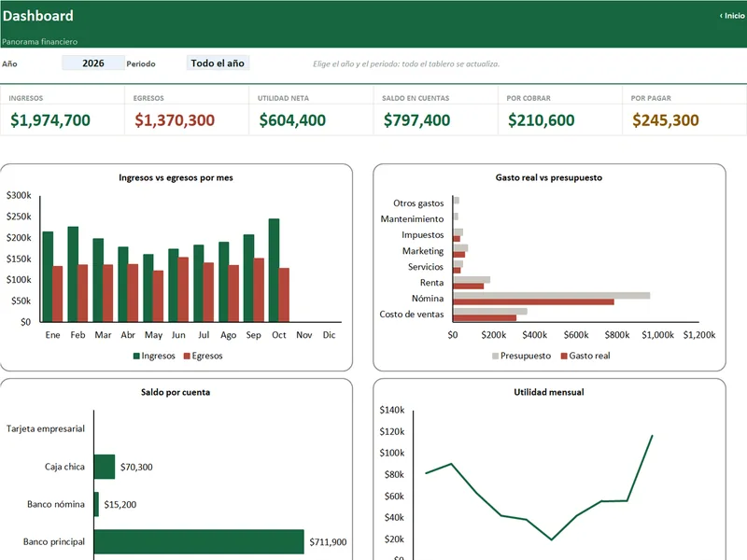Click the 'Saldo por cuenta' chart title
The height and width of the screenshot is (560, 747).
tap(176, 392)
